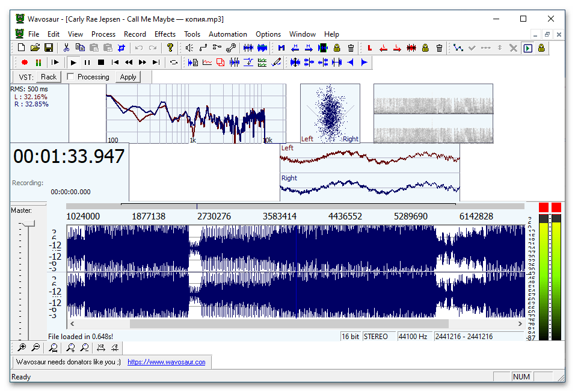This screenshot has width=575, height=392.
Task: Click the blue right-pointing triangle icon
Action: 364,63
